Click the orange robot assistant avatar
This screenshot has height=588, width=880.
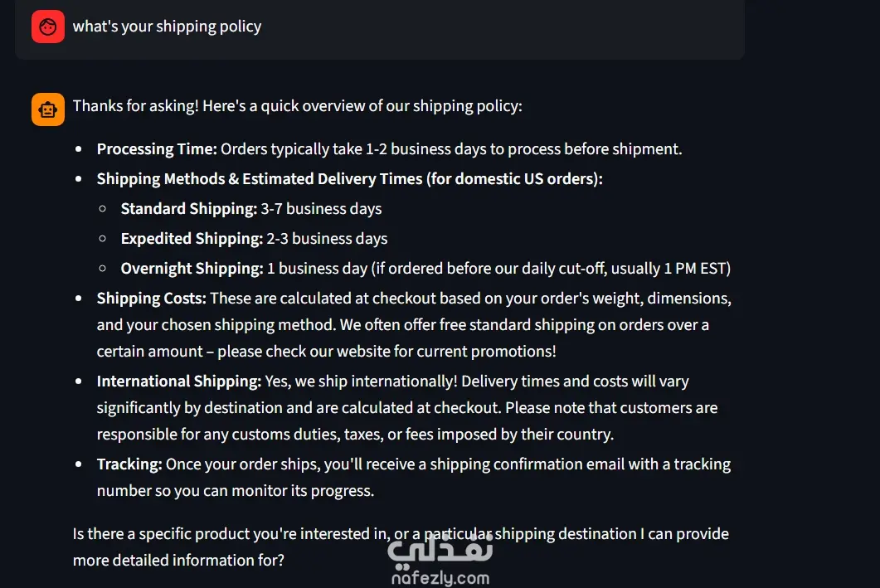point(48,109)
